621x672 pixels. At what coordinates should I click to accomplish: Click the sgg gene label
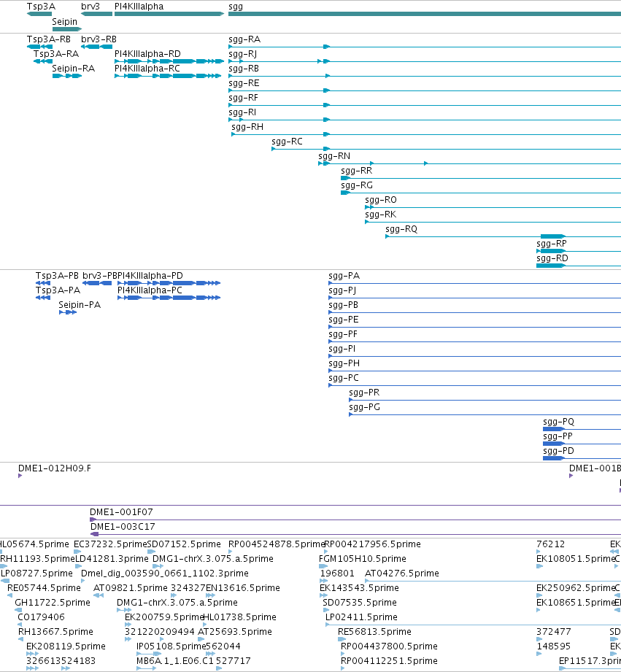[236, 7]
